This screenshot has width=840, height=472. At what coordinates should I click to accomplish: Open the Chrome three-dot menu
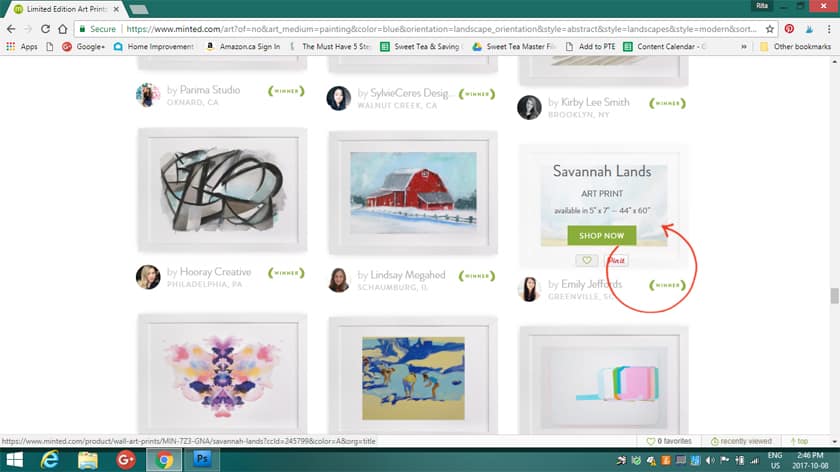pos(829,29)
